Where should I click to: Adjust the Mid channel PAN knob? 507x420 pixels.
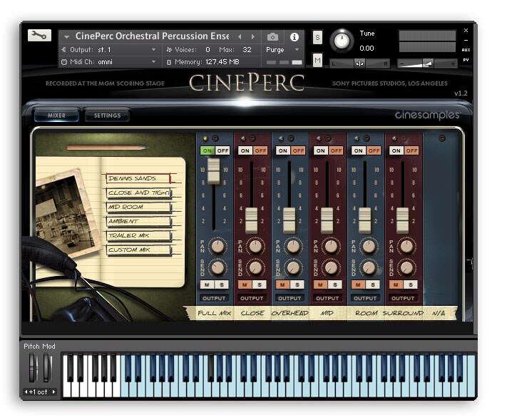pos(331,247)
